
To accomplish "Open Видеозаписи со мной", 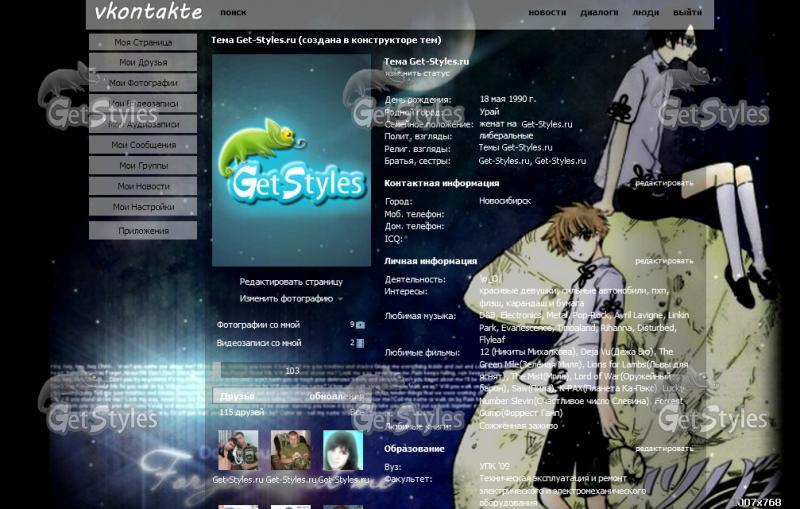I will point(259,343).
